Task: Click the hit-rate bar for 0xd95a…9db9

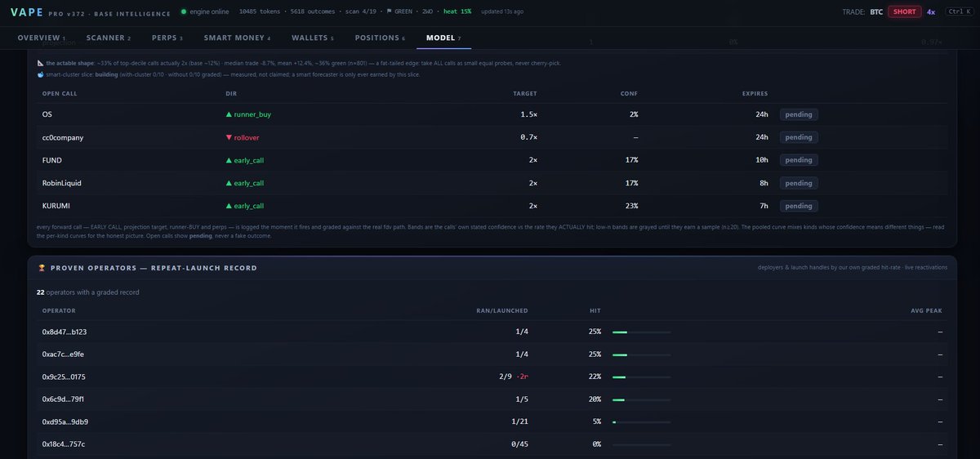Action: click(641, 422)
